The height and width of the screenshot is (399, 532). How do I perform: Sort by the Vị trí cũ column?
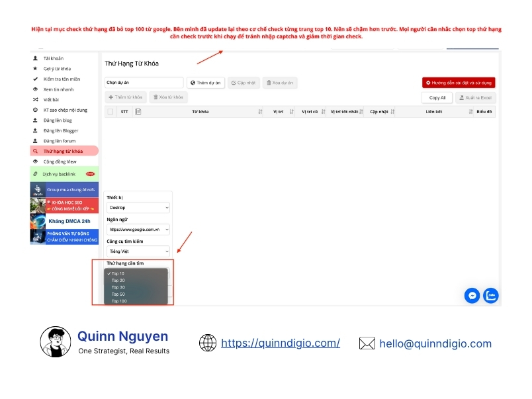point(323,112)
